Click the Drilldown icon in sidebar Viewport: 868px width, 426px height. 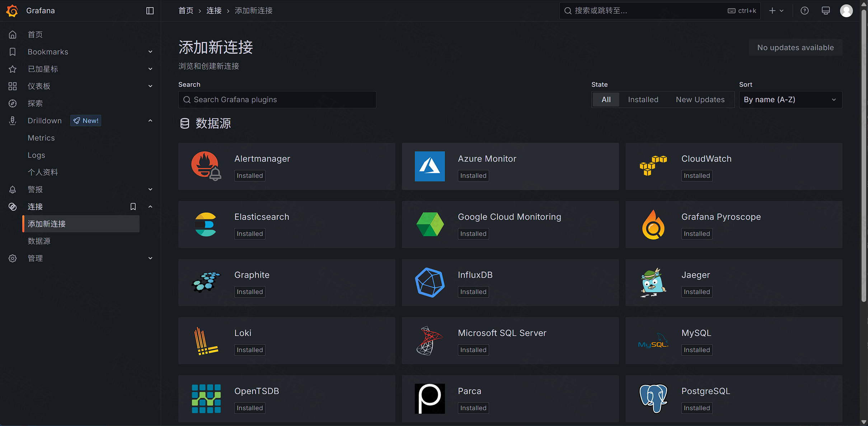[13, 120]
